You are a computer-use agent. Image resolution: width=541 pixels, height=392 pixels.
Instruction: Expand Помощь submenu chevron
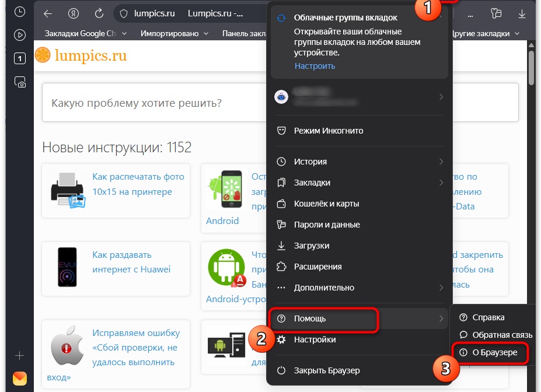pos(441,318)
